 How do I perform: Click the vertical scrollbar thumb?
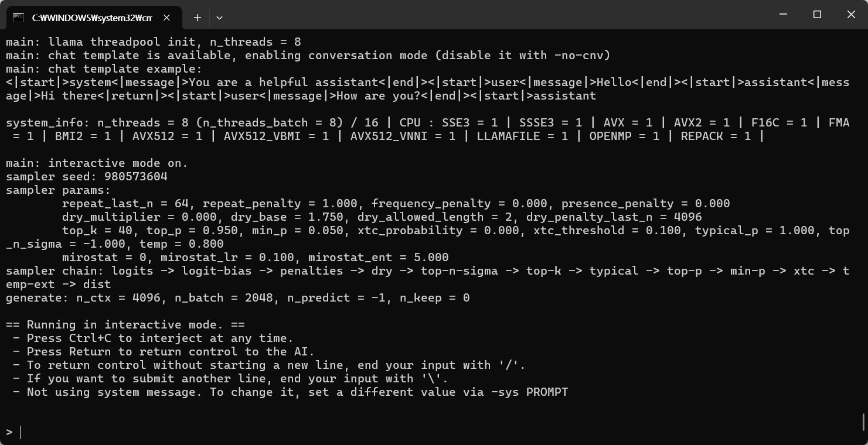pos(864,421)
